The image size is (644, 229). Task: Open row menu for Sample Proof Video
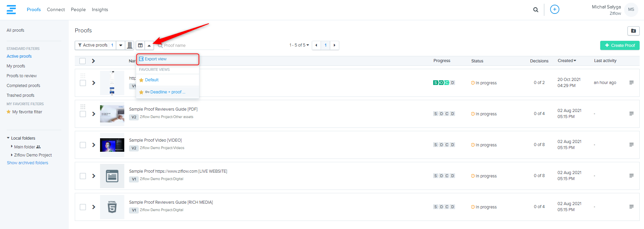coord(631,145)
